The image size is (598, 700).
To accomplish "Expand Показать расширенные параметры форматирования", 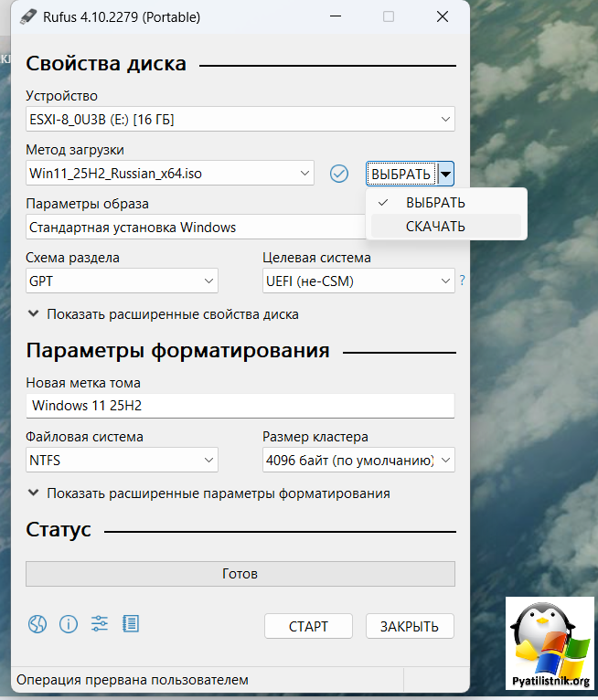I will click(208, 493).
